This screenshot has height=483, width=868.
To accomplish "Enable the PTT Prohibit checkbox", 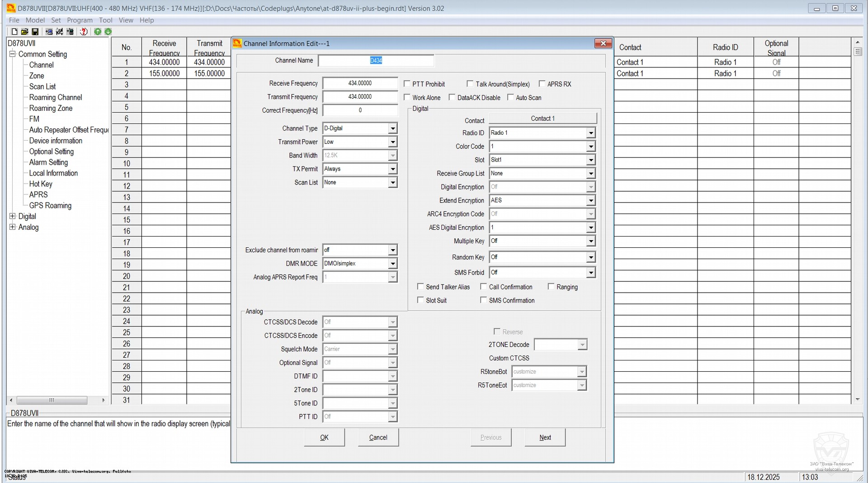I will pyautogui.click(x=407, y=84).
